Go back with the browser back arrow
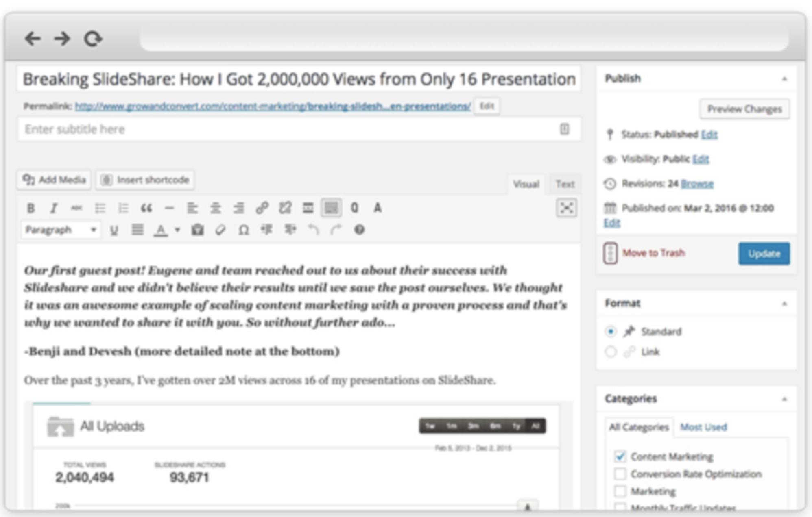812x517 pixels. [x=33, y=39]
